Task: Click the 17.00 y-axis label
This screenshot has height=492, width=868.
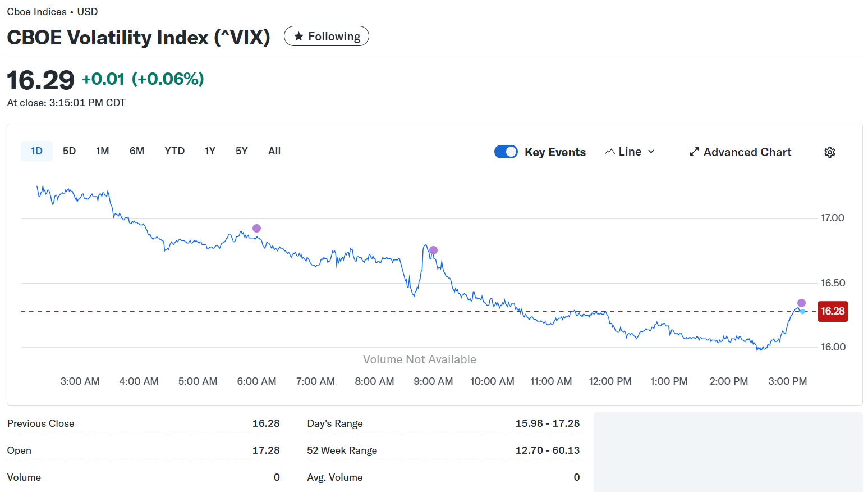Action: coord(833,218)
